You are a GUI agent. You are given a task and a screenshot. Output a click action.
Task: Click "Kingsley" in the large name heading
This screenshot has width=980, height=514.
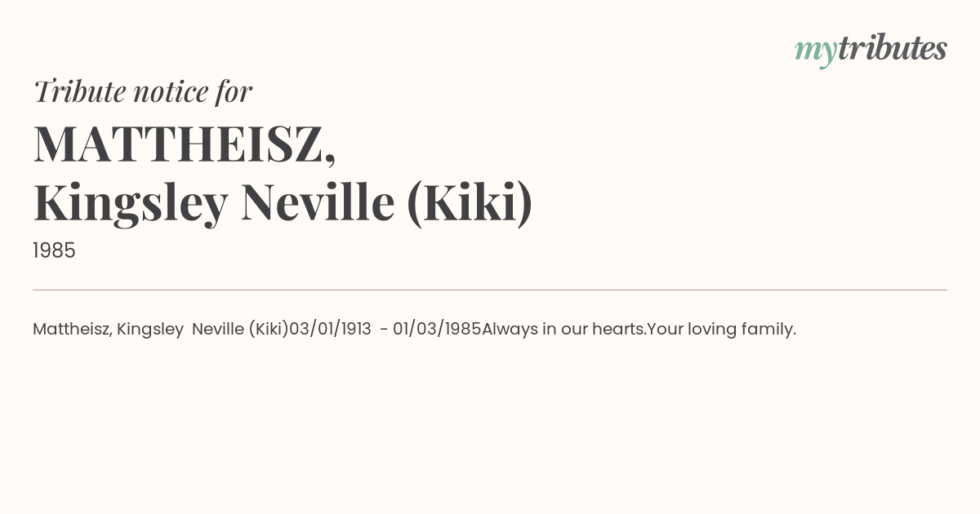(130, 203)
